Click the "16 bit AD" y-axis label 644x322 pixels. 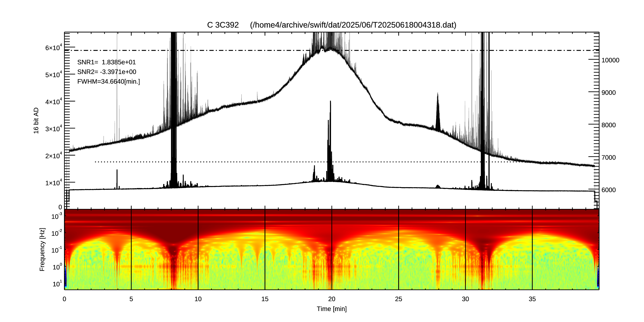(36, 121)
